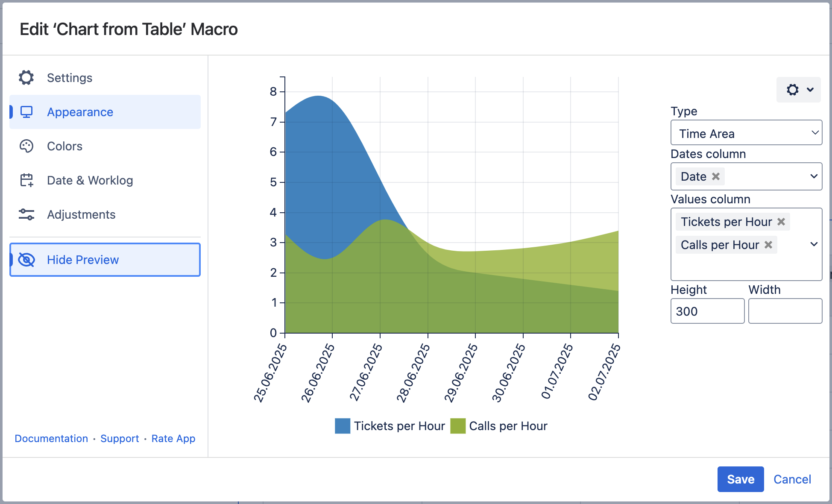The width and height of the screenshot is (832, 504).
Task: Open the Documentation link
Action: (51, 439)
